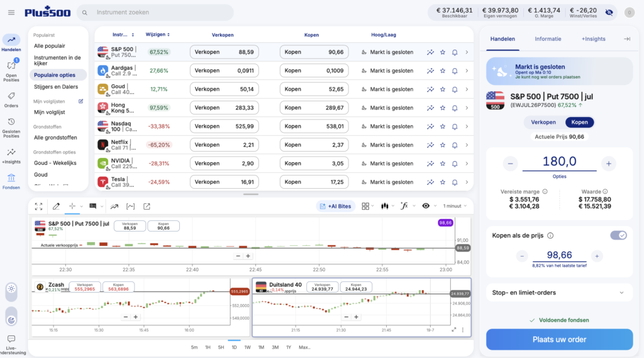Click Kopen 17,25 for Tesla Call
The image size is (644, 358).
point(314,182)
